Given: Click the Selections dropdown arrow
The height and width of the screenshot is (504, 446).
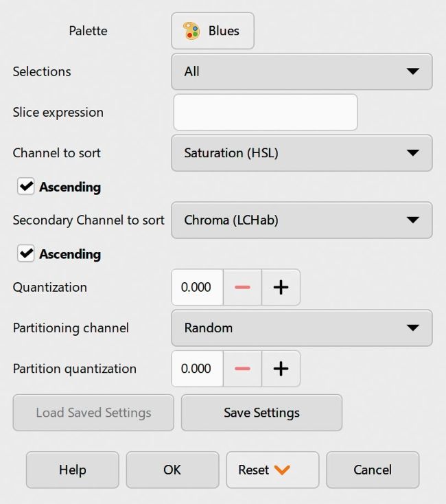Looking at the screenshot, I should coord(412,71).
